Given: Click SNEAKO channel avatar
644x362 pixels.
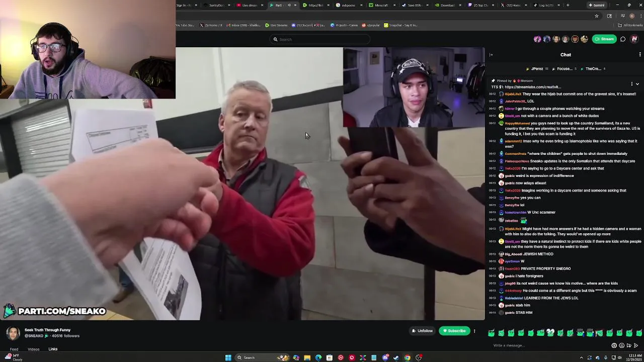Looking at the screenshot, I should pyautogui.click(x=13, y=333).
